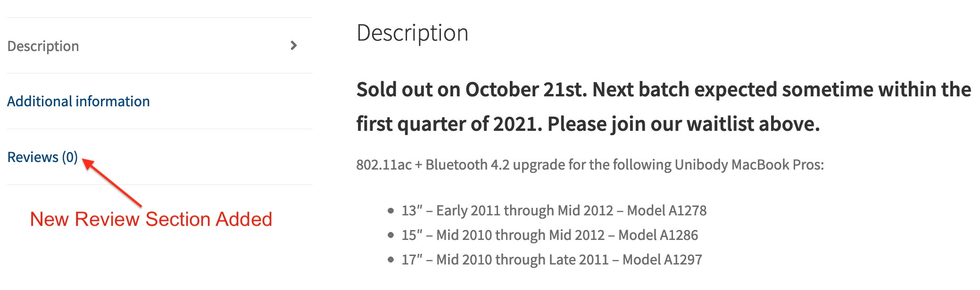
Task: Click the red "New Review Section Added" annotation
Action: coord(151,220)
